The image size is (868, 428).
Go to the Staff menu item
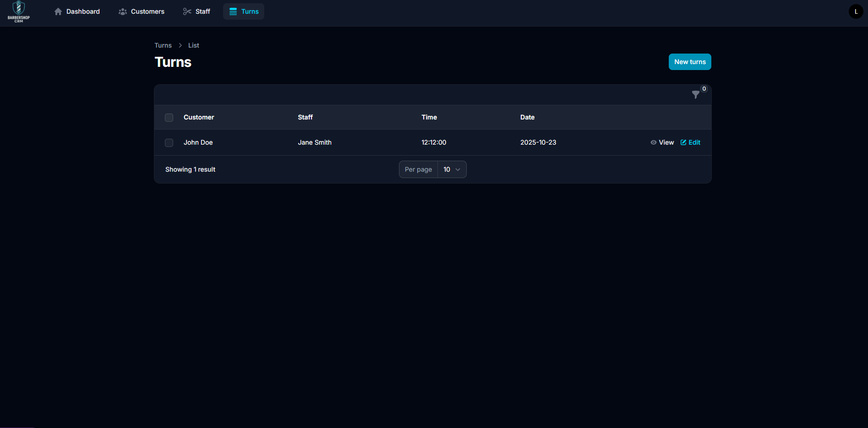(202, 11)
